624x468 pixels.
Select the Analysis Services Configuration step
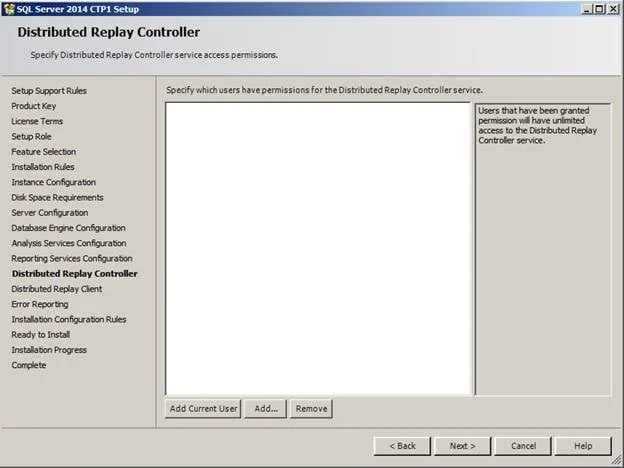(68, 243)
